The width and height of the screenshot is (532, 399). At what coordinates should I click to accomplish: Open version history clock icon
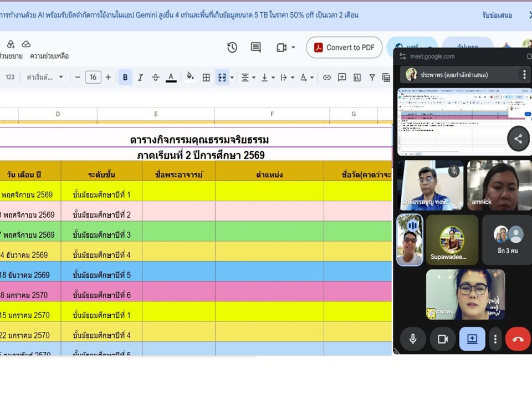pos(232,48)
